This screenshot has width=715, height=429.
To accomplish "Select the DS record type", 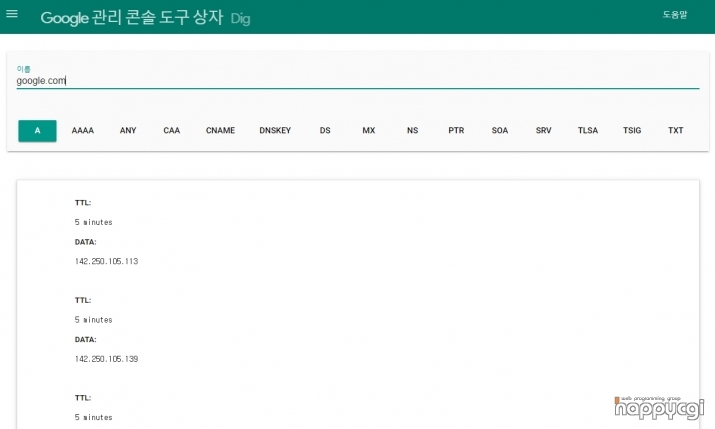I will point(325,131).
